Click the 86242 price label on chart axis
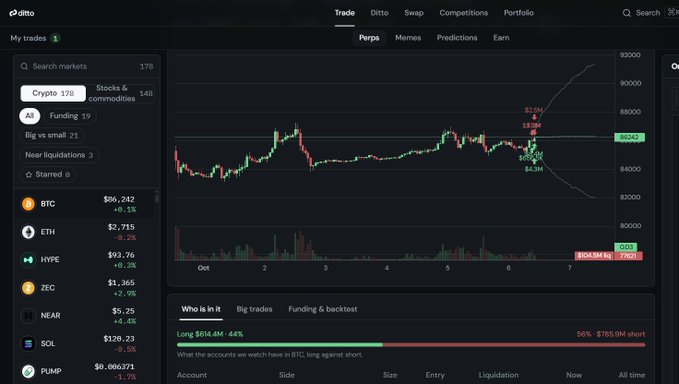 629,137
